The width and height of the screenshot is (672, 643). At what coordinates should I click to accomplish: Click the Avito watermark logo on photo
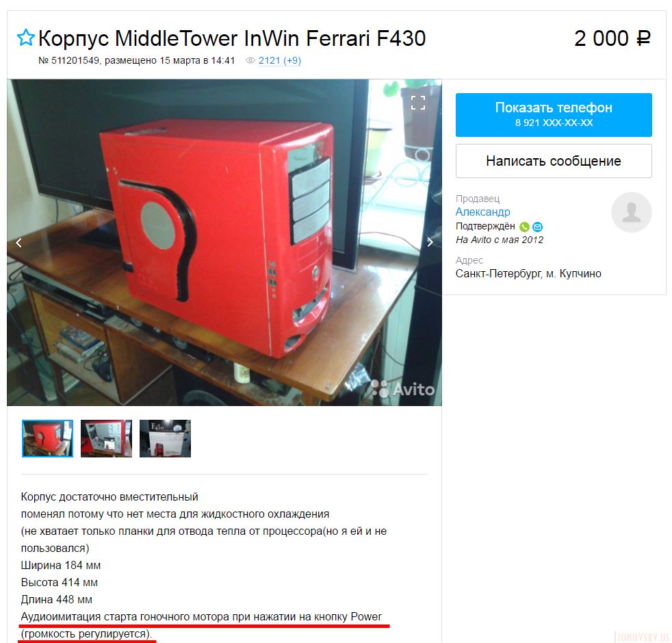click(402, 389)
